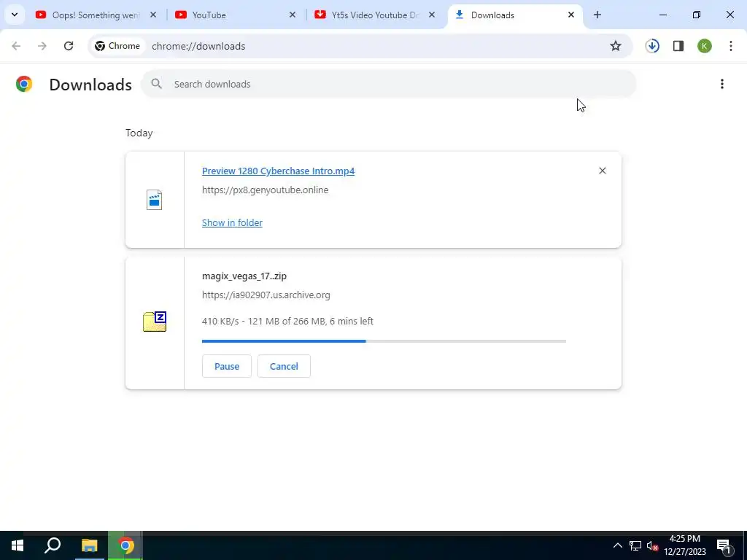Image resolution: width=747 pixels, height=560 pixels.
Task: Open Preview 1280 Cyberchase Intro.mp4 file
Action: coord(278,171)
